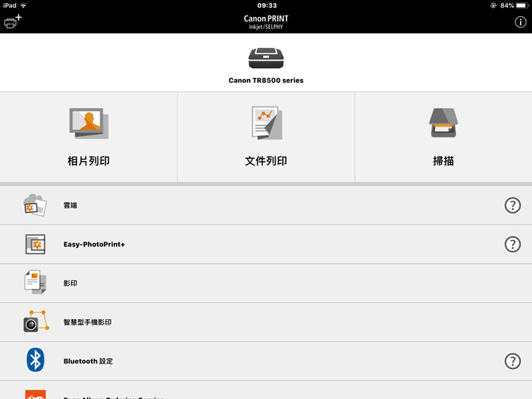Open the 掃描 scanner icon
The height and width of the screenshot is (399, 532).
(443, 123)
